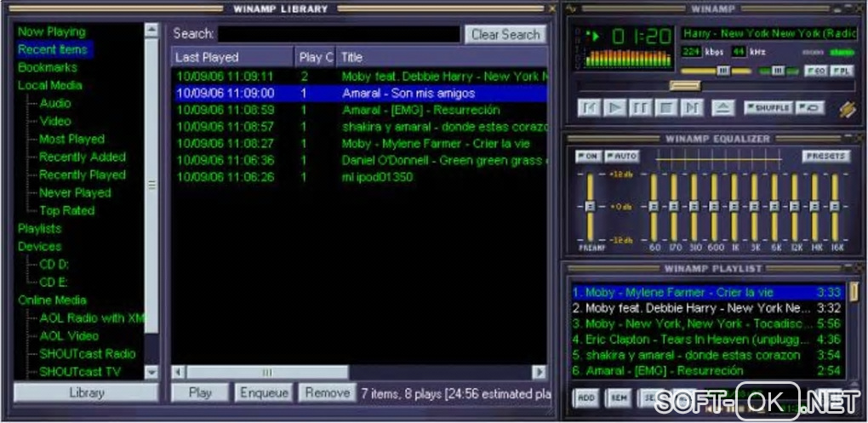This screenshot has height=423, width=868.
Task: Click the volume slider handle
Action: click(x=723, y=71)
